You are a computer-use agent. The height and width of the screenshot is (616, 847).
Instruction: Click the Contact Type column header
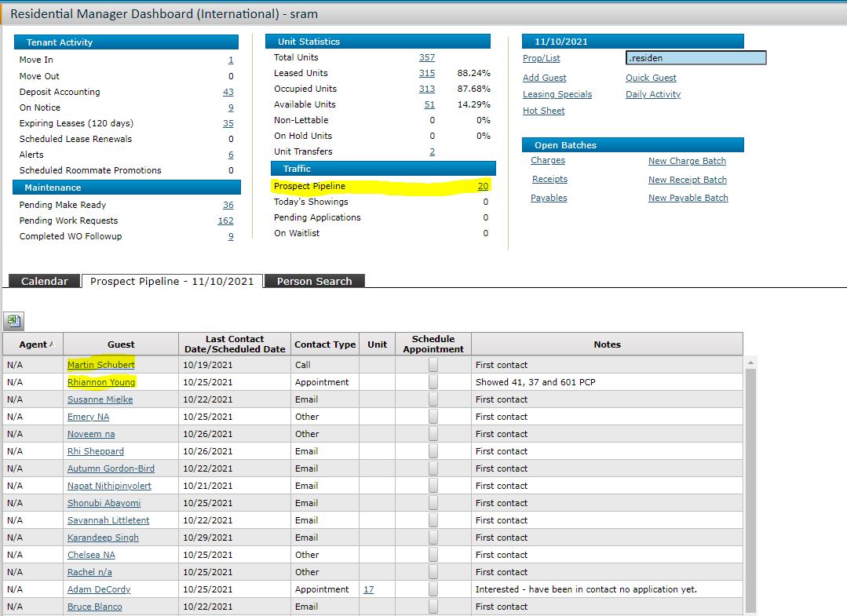click(325, 344)
